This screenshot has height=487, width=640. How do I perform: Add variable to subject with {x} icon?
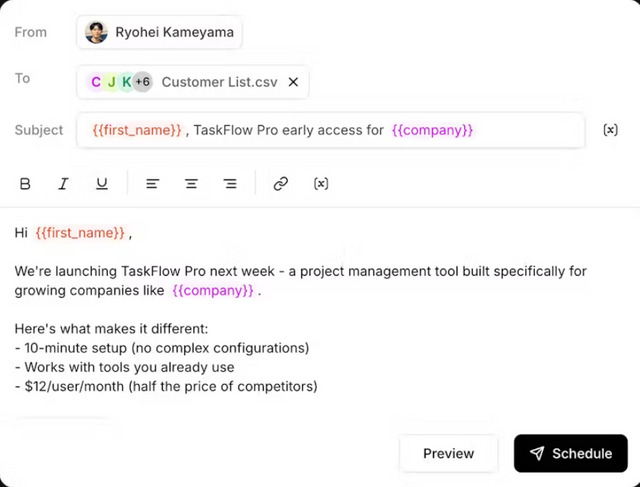(x=610, y=130)
